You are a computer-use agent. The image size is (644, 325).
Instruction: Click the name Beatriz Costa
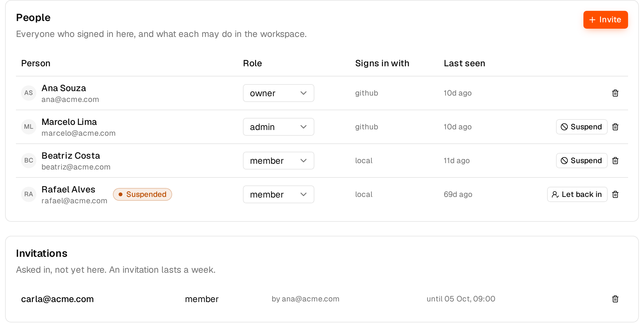click(x=71, y=155)
